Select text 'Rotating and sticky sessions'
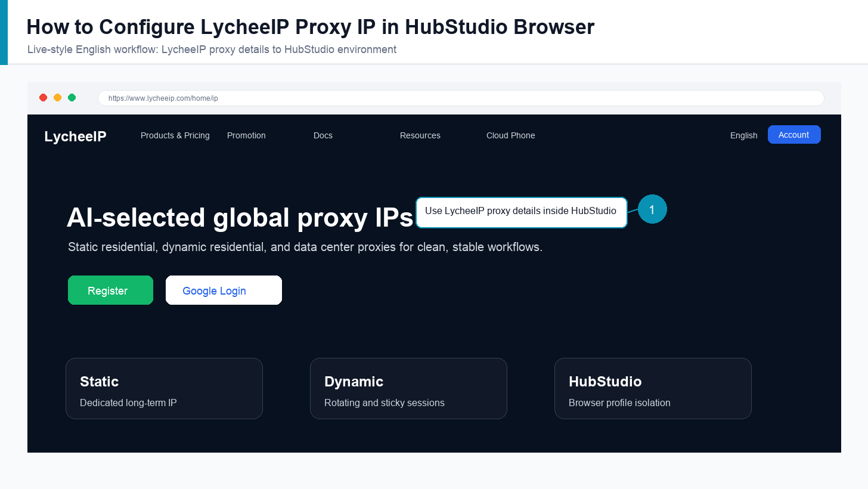Viewport: 868px width, 489px height. (x=385, y=403)
